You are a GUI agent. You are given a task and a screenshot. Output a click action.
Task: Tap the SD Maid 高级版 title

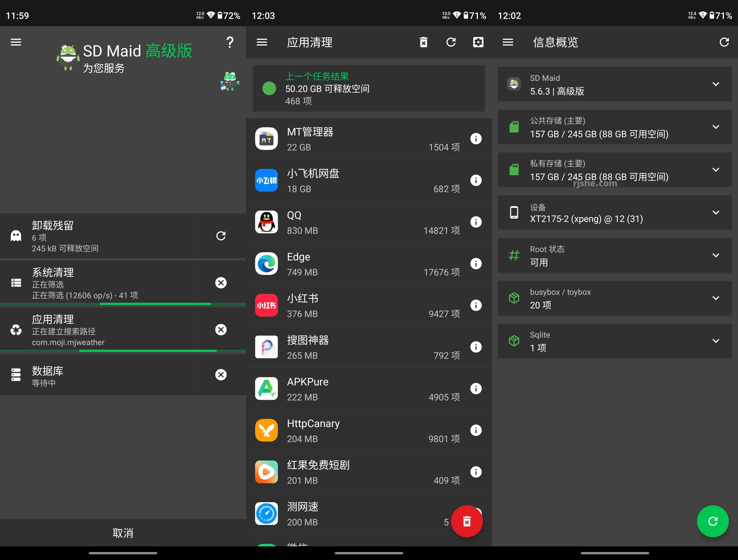tap(137, 51)
